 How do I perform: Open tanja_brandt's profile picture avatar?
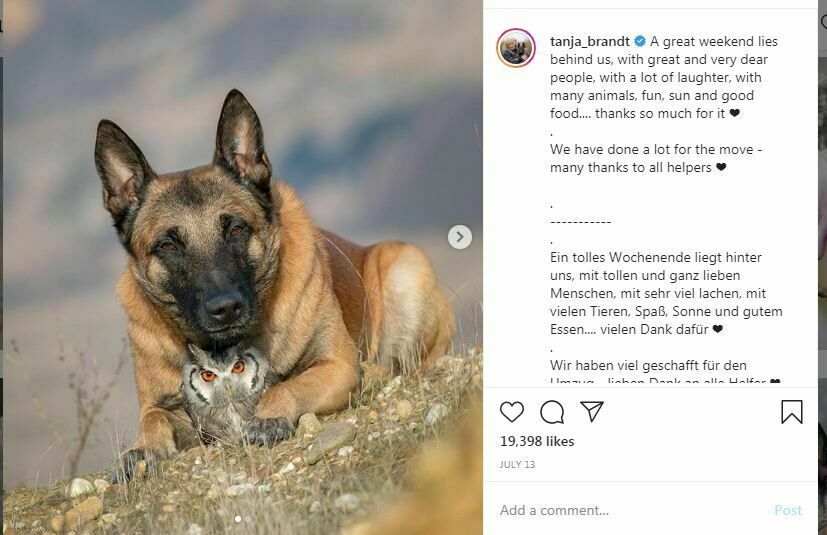516,48
